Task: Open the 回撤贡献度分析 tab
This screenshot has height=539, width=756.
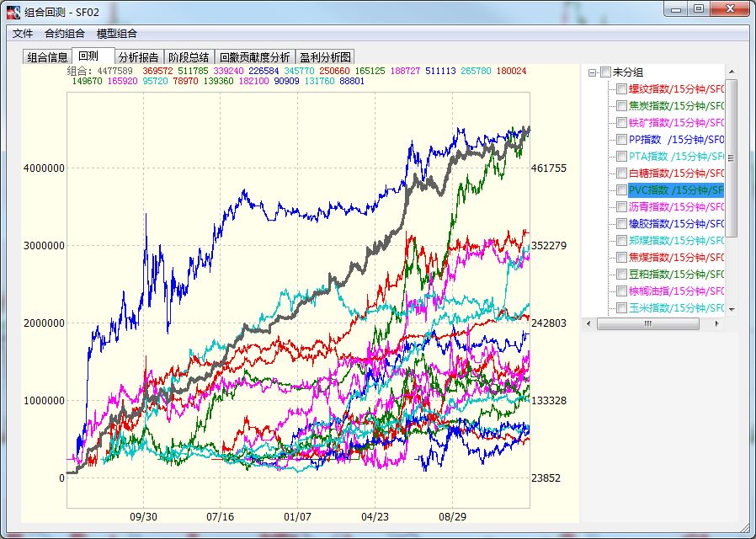Action: [x=254, y=57]
